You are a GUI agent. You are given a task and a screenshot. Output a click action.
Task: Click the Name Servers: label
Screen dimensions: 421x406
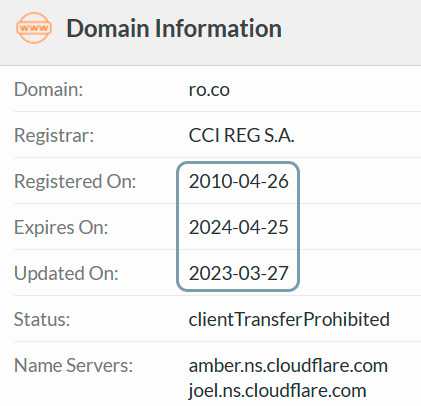click(73, 365)
